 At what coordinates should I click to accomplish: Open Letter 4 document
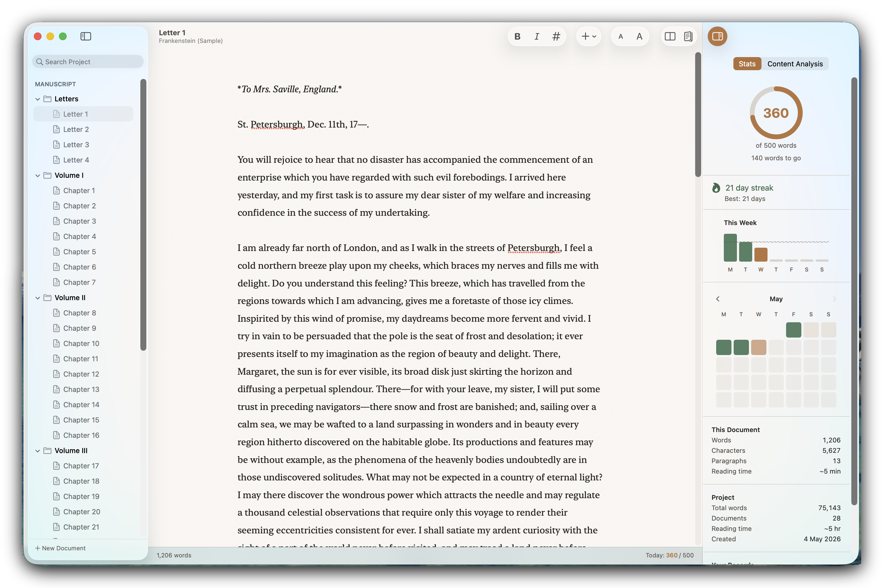[83, 160]
